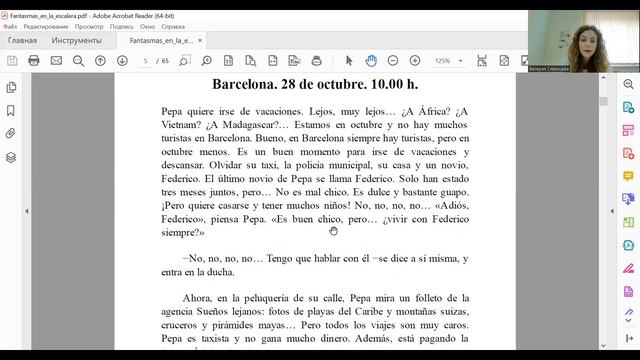Click the fit-to-width scrolling icon
The image size is (640, 360).
tap(482, 61)
